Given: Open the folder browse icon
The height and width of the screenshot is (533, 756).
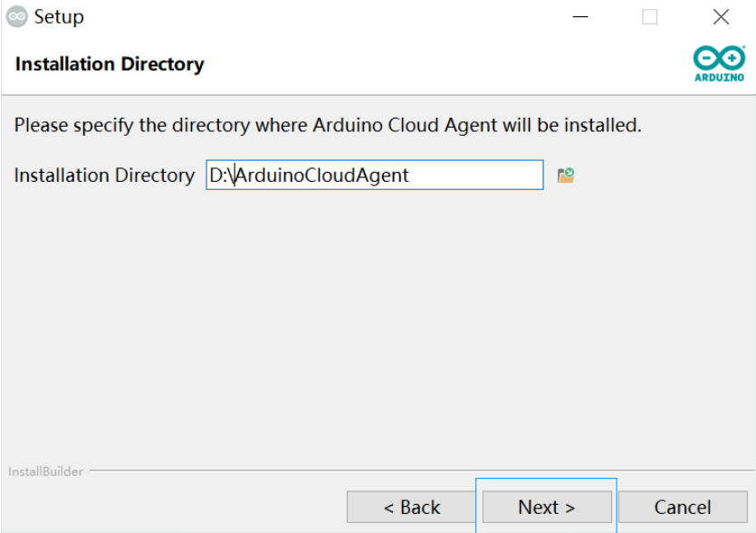Looking at the screenshot, I should 566,175.
